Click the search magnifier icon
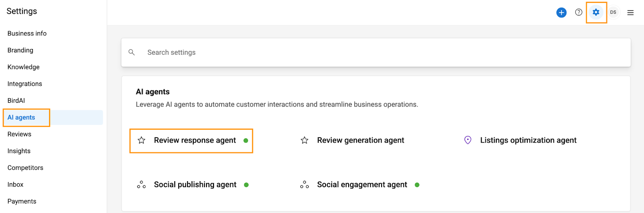This screenshot has width=644, height=213. click(x=132, y=52)
